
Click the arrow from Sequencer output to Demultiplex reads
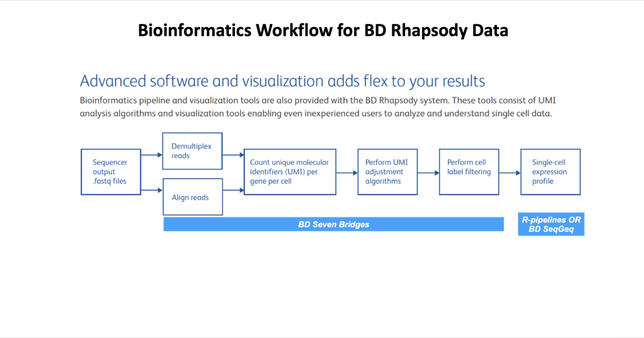point(151,155)
